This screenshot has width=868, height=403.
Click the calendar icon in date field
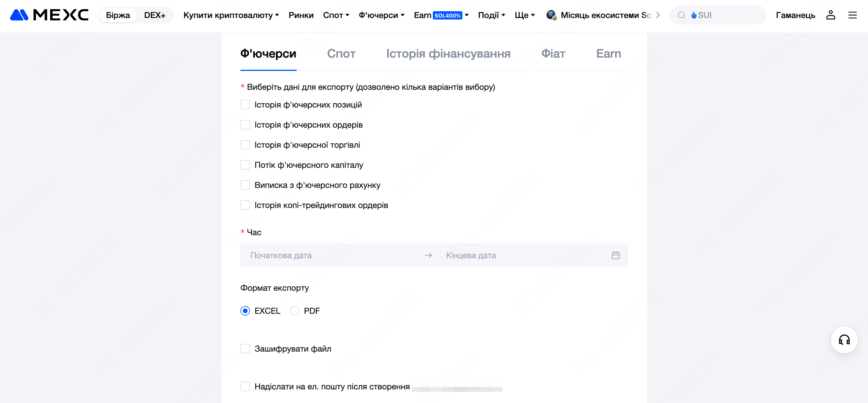click(615, 255)
